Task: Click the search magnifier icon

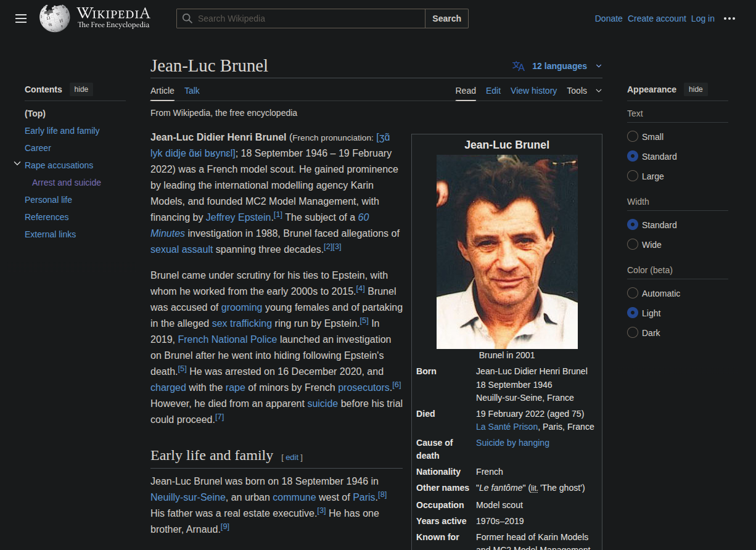Action: pos(187,18)
